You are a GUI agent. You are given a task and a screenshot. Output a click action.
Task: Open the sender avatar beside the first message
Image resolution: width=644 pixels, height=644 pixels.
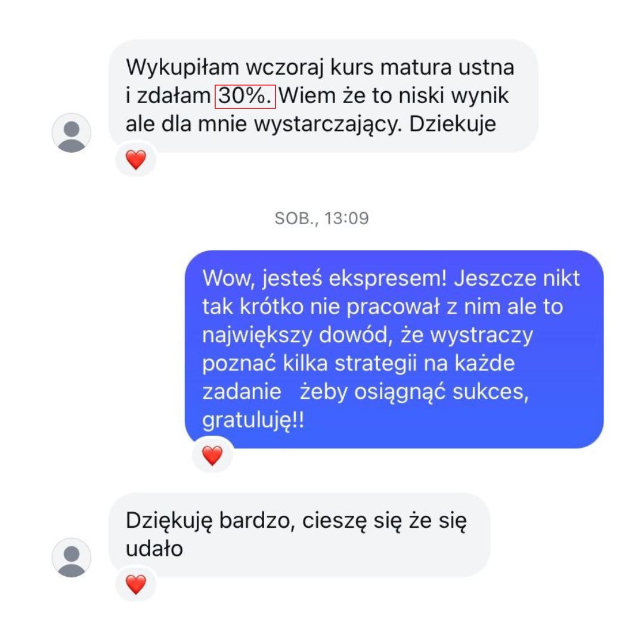click(x=72, y=132)
